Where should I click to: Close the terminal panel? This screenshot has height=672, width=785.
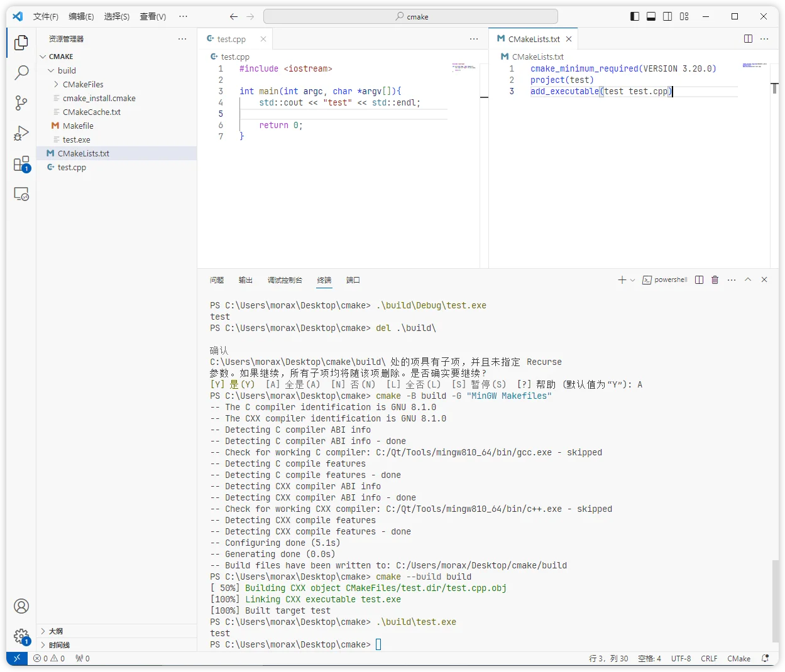coord(764,280)
